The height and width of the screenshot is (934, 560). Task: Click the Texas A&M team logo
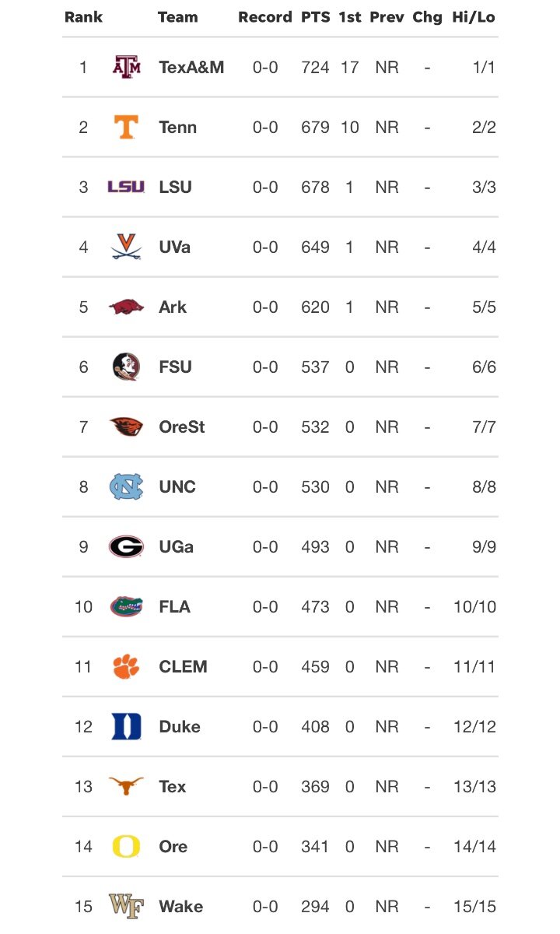(x=126, y=67)
